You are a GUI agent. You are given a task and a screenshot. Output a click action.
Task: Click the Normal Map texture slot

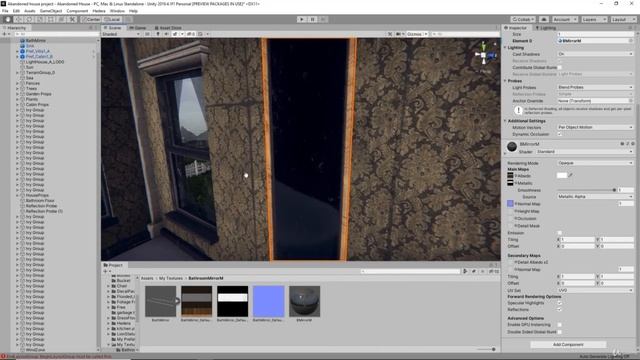(510, 203)
